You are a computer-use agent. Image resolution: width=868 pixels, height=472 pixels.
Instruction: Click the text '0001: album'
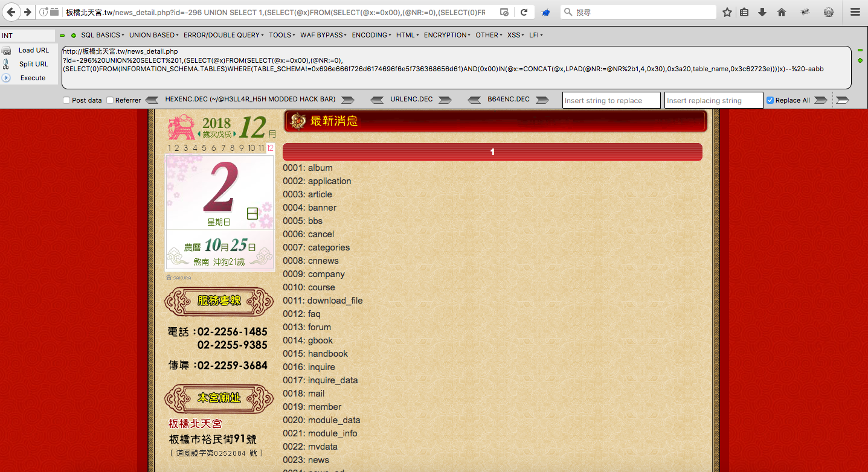[x=307, y=168]
